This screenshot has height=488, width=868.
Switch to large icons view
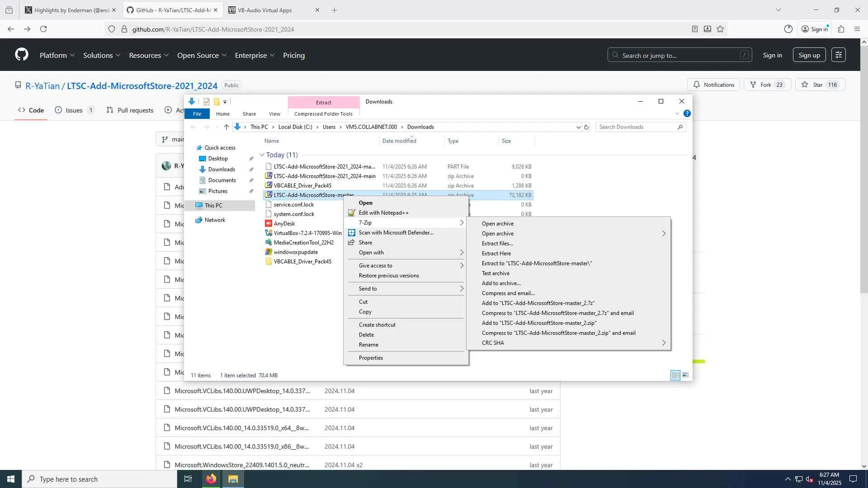point(685,375)
